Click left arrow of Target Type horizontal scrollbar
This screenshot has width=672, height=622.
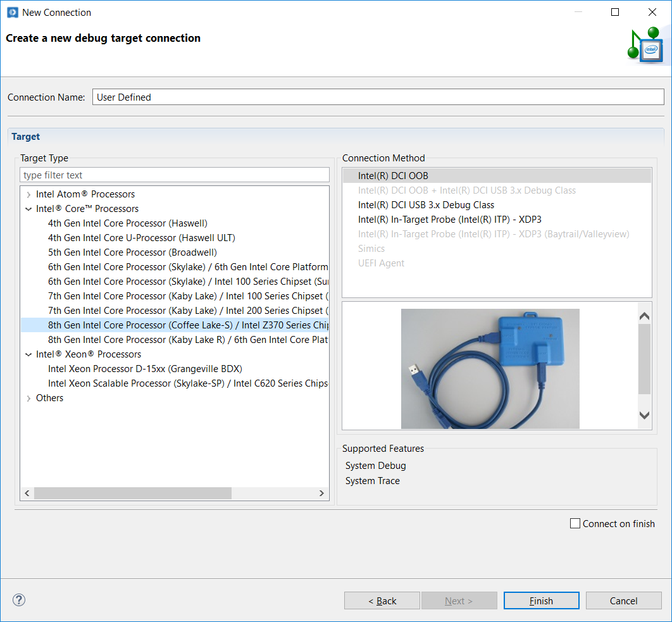pyautogui.click(x=27, y=493)
